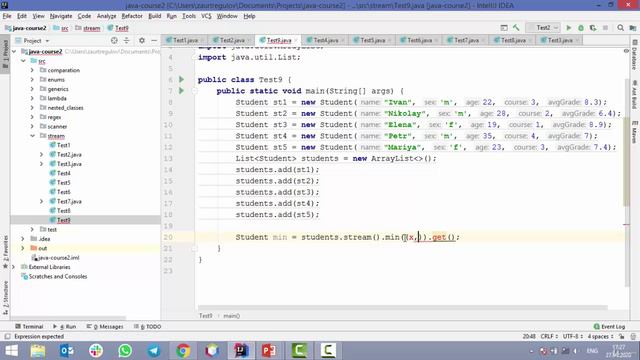The width and height of the screenshot is (640, 360).
Task: Change UTF-8 file encoding
Action: (x=572, y=336)
